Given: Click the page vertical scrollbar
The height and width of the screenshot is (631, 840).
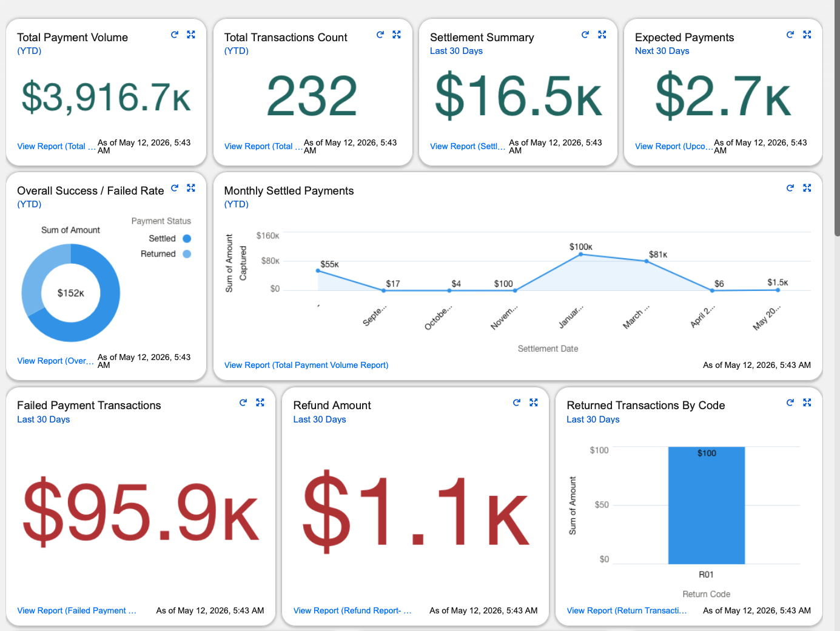Looking at the screenshot, I should 837,118.
